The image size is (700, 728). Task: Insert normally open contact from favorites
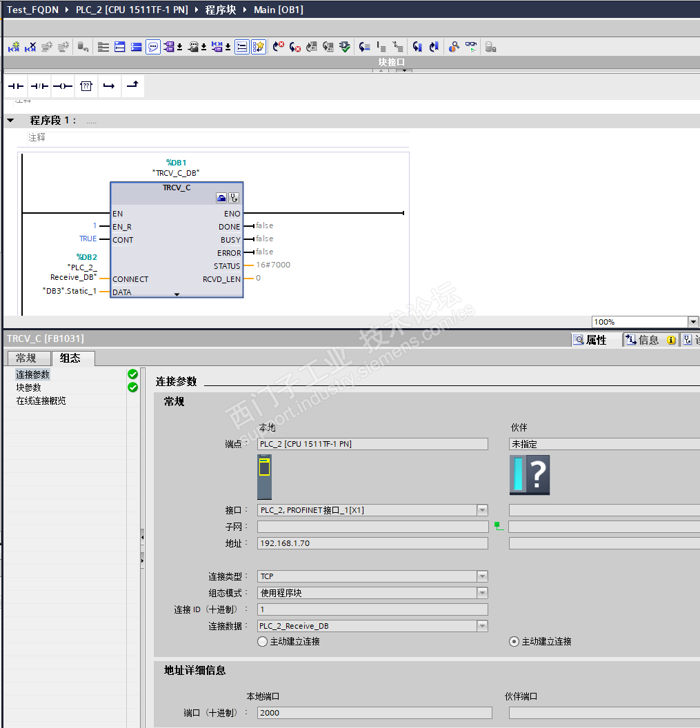16,86
